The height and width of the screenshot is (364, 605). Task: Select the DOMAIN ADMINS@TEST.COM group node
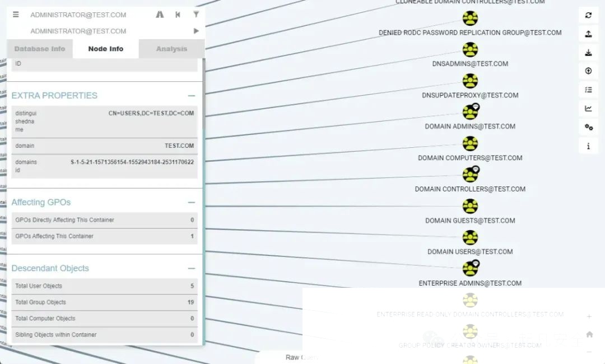470,112
